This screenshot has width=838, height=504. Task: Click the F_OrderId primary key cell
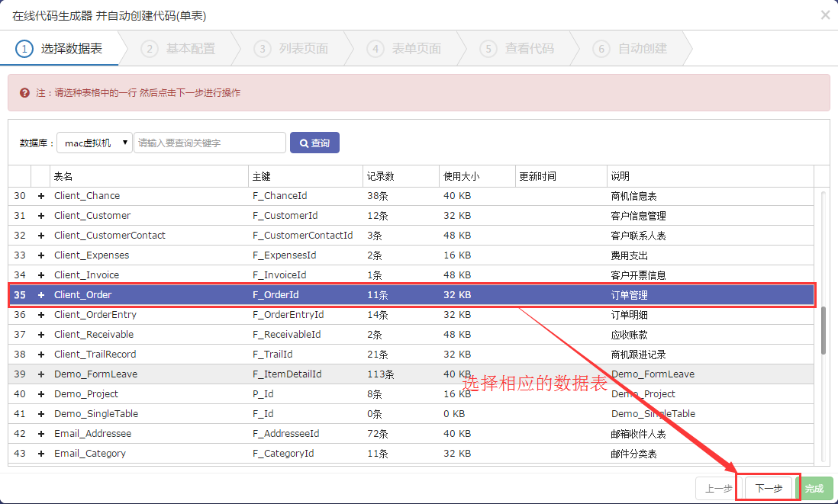click(x=276, y=295)
